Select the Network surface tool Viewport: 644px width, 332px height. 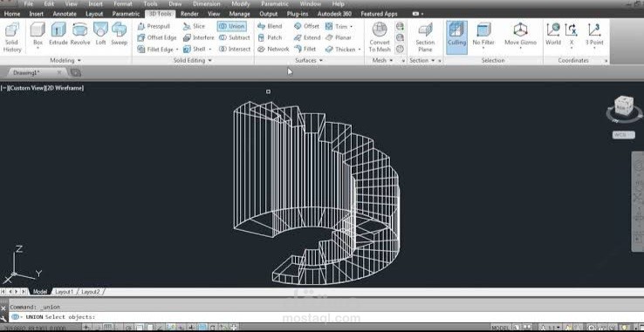point(273,50)
